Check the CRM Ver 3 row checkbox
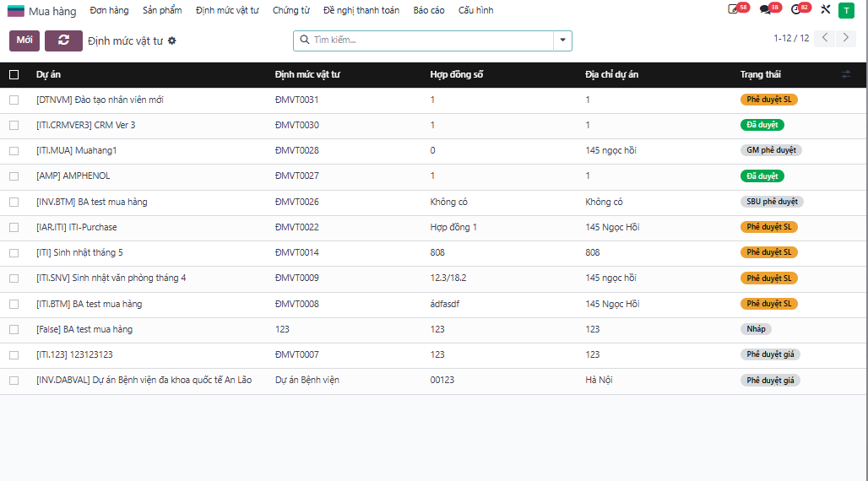 pos(14,126)
